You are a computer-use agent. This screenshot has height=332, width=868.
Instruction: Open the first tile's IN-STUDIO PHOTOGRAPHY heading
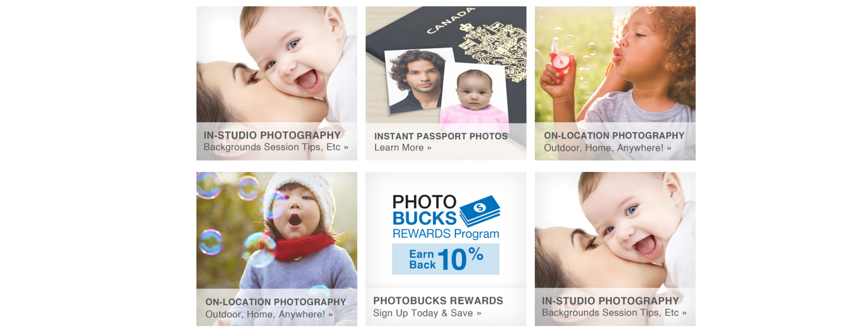(272, 135)
